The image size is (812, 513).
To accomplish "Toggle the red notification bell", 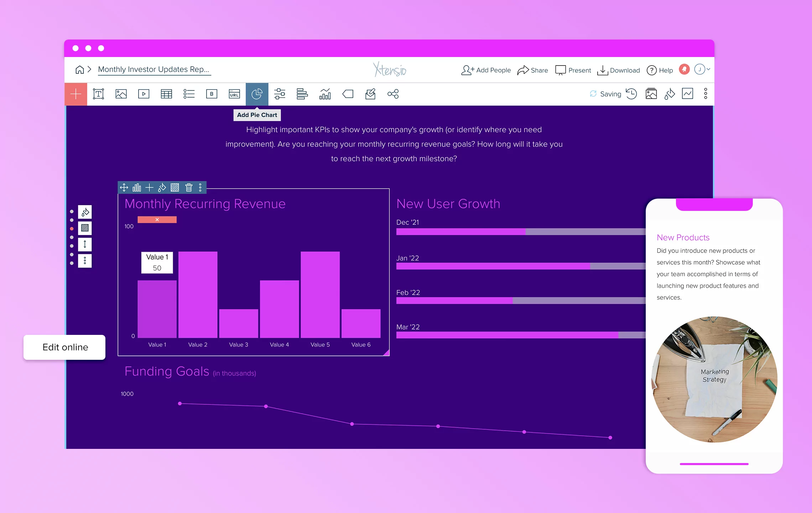I will click(684, 69).
